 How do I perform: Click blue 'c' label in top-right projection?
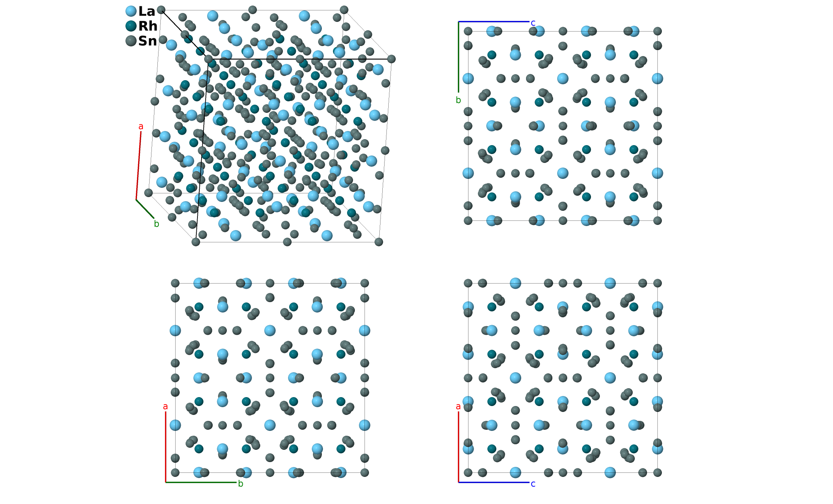[533, 23]
